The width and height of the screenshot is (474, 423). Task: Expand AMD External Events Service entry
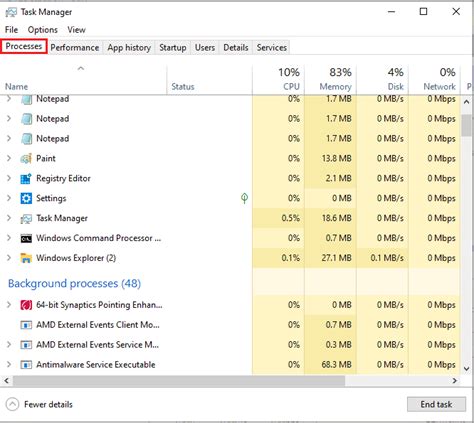point(9,344)
